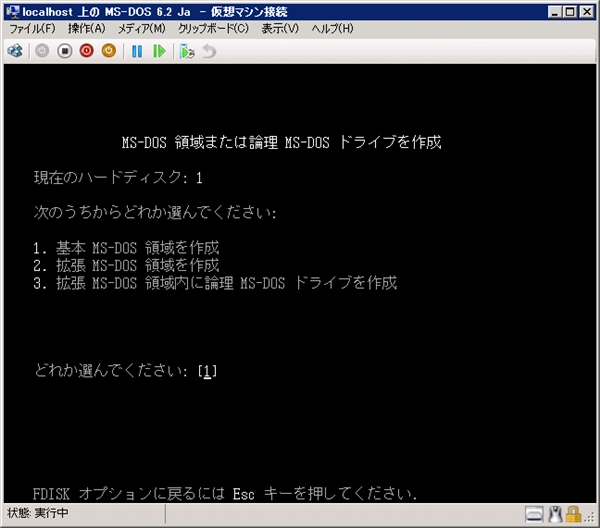Click the 次のうちからどれか選んでください prompt

[155, 213]
